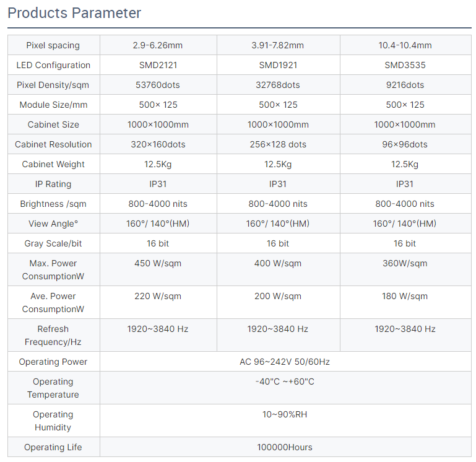Click the Products Parameter heading
The image size is (476, 462).
pyautogui.click(x=74, y=13)
